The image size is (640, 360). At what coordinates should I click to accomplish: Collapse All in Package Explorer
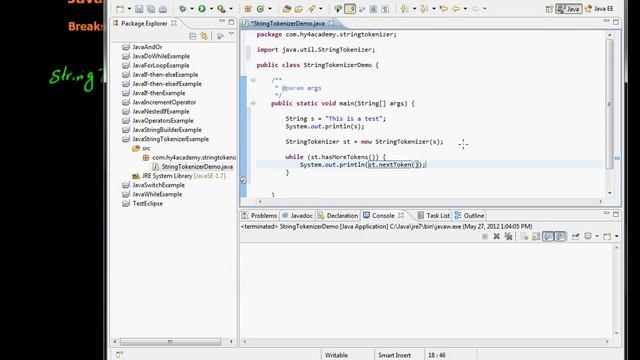193,36
